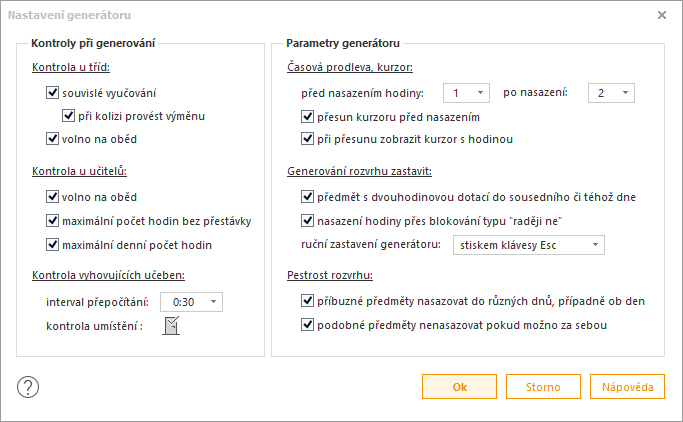Screen dimensions: 683x422
Task: Toggle při přesunu zobrazit kurzor s hodinou
Action: click(x=308, y=139)
